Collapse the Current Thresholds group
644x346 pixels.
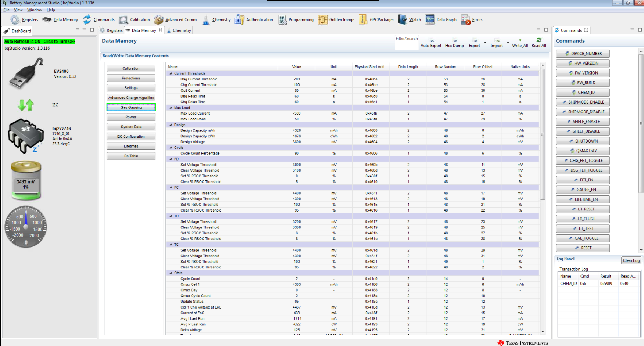pyautogui.click(x=171, y=73)
